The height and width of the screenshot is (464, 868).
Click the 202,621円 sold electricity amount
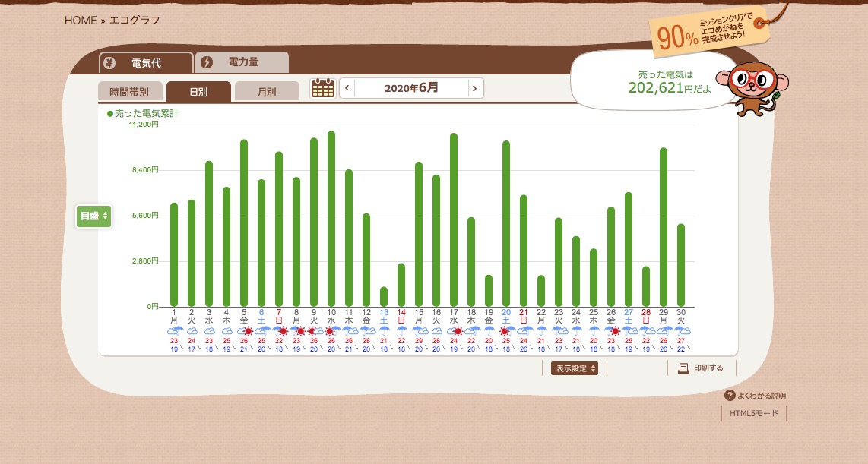(661, 87)
